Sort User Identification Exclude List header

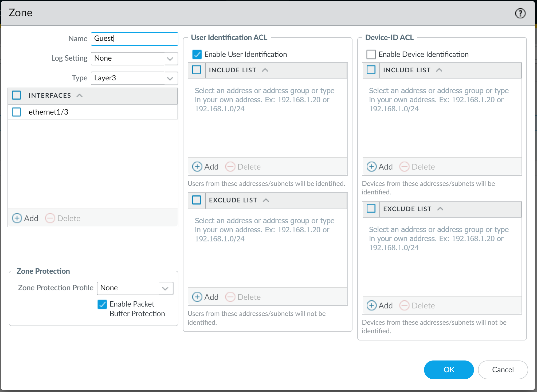(x=233, y=200)
